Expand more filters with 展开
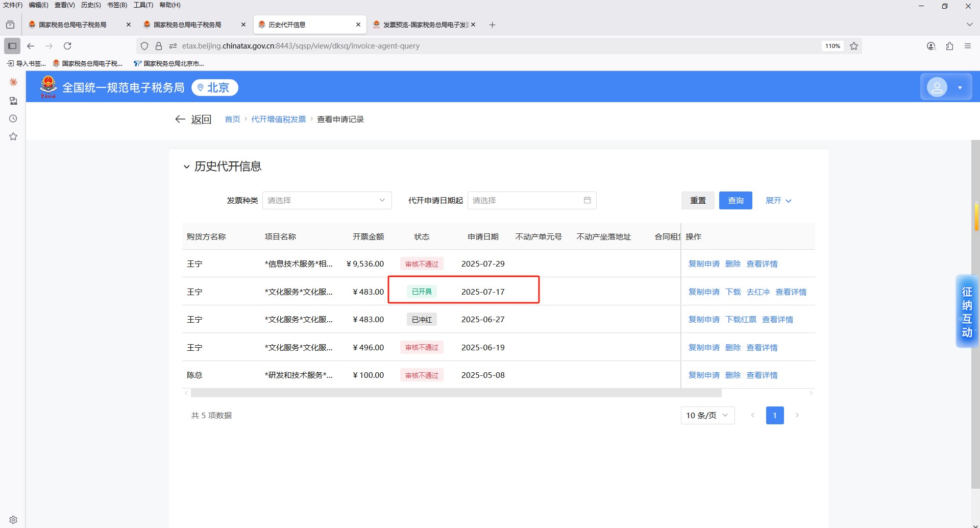This screenshot has height=528, width=980. pyautogui.click(x=778, y=201)
